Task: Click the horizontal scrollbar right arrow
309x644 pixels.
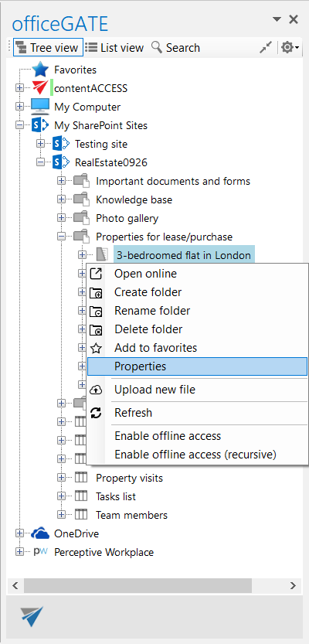Action: [293, 585]
